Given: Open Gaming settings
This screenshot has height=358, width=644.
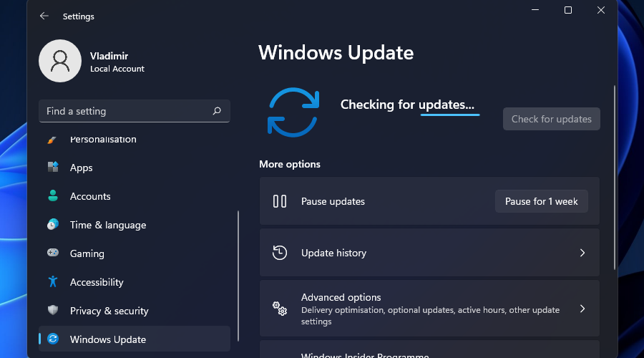Looking at the screenshot, I should tap(135, 253).
